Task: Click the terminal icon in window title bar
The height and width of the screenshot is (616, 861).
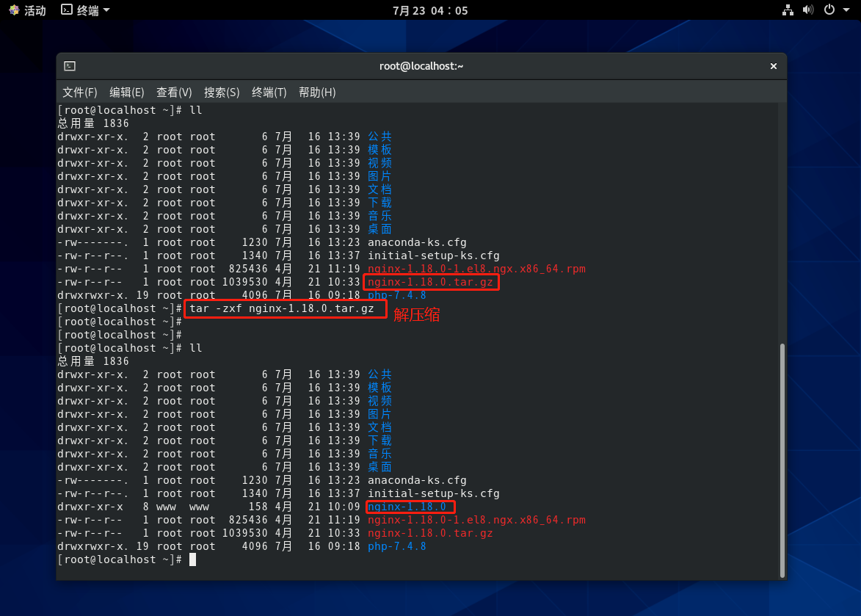Action: click(70, 66)
